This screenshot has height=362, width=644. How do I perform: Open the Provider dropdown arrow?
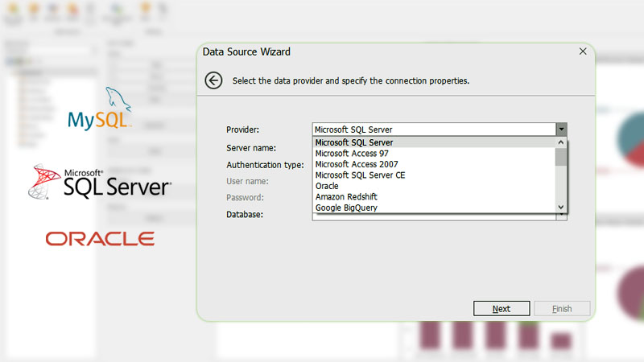click(x=561, y=130)
